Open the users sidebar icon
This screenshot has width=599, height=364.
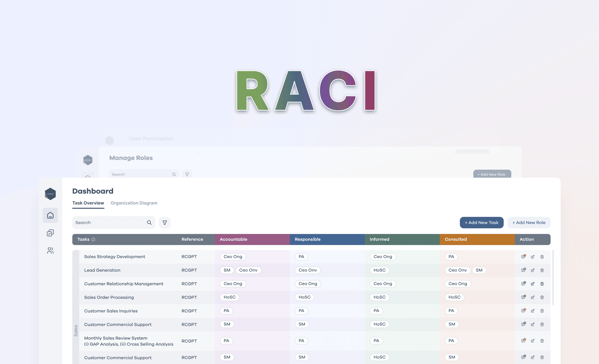(50, 250)
